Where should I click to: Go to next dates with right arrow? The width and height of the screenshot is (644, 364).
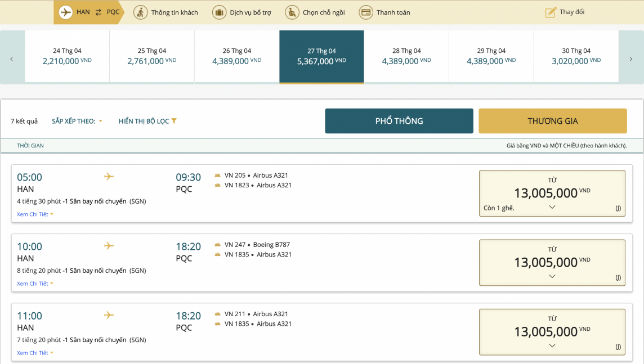pos(630,59)
